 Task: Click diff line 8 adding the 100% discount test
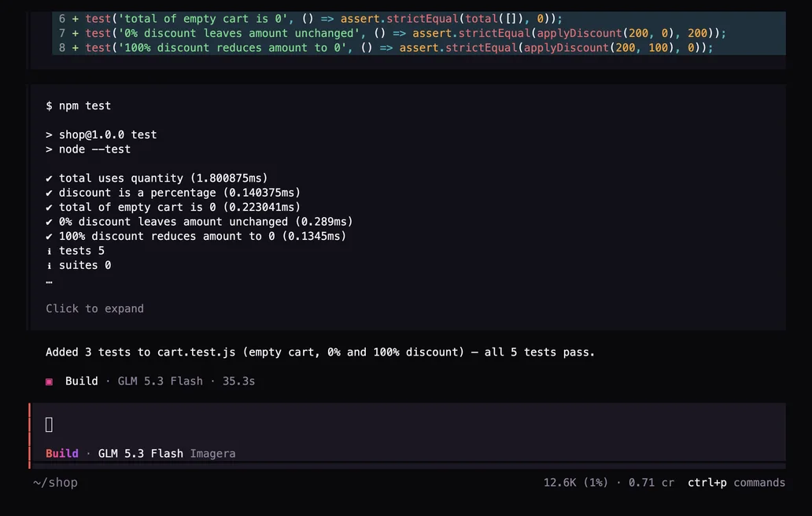pos(419,48)
